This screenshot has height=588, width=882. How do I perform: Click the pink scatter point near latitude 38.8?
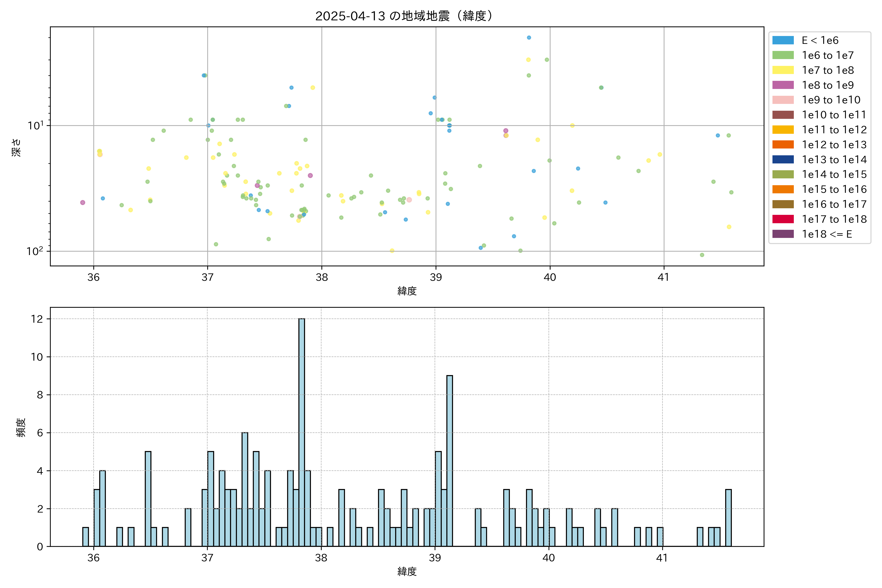pyautogui.click(x=409, y=200)
